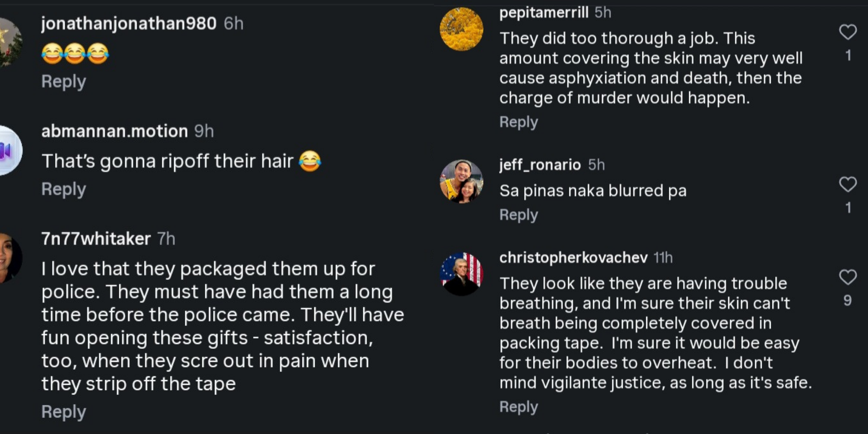868x434 pixels.
Task: Open pepitamerrill's yellow flower profile picture
Action: pyautogui.click(x=461, y=29)
